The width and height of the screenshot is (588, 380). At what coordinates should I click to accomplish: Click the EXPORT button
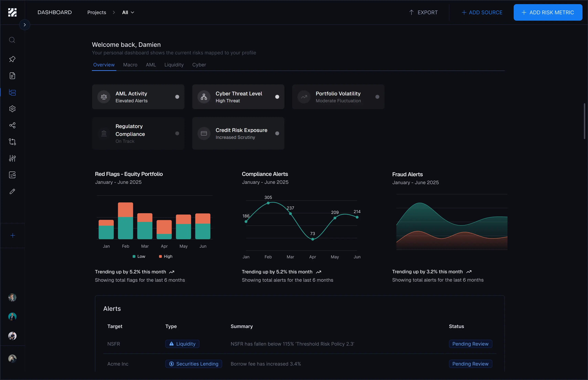[x=423, y=12]
